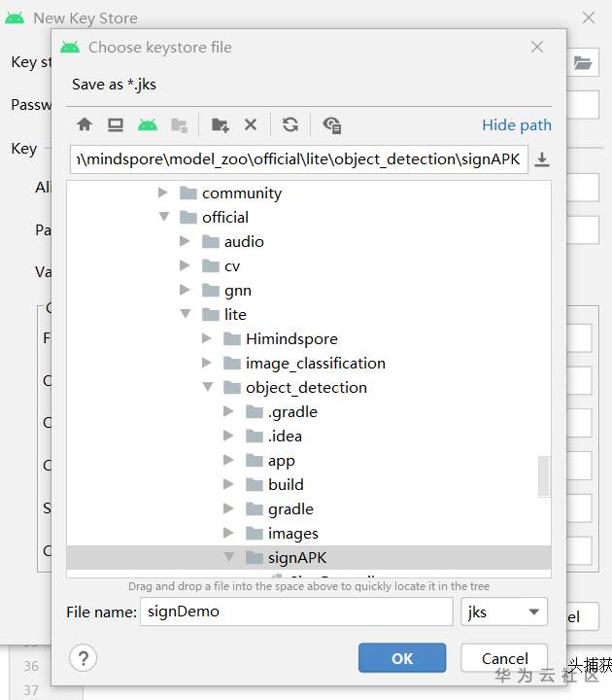Viewport: 612px width, 700px height.
Task: Click the browse folder icon in New Key Store
Action: tap(583, 63)
